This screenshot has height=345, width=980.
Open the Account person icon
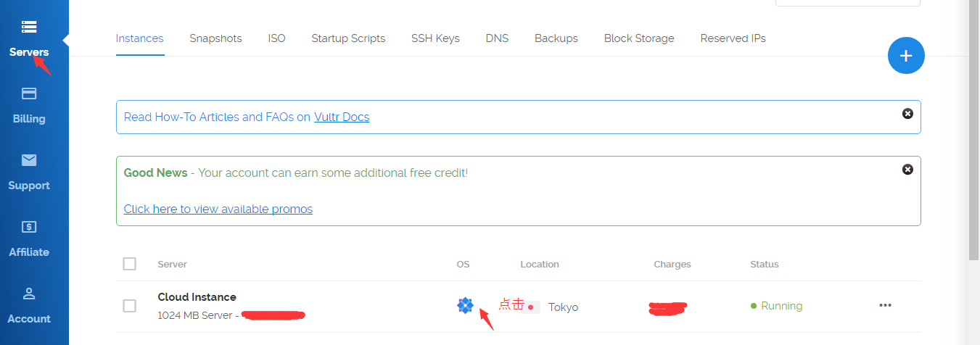click(x=29, y=294)
